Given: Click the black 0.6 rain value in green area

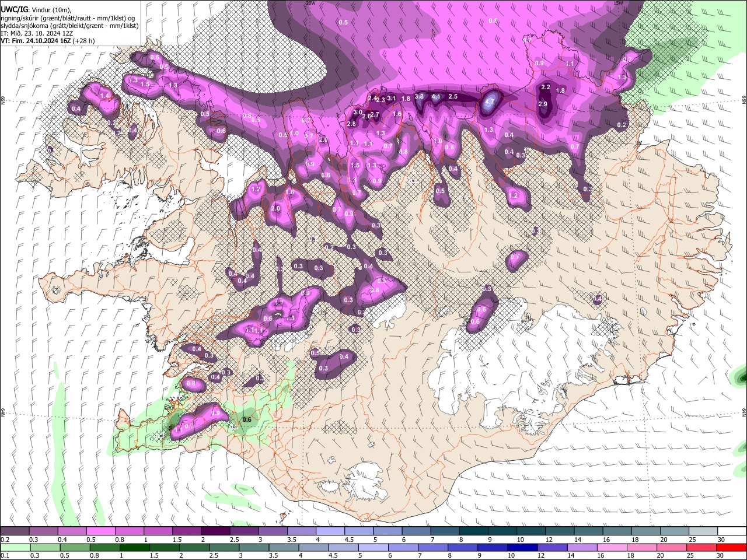Looking at the screenshot, I should click(x=247, y=419).
